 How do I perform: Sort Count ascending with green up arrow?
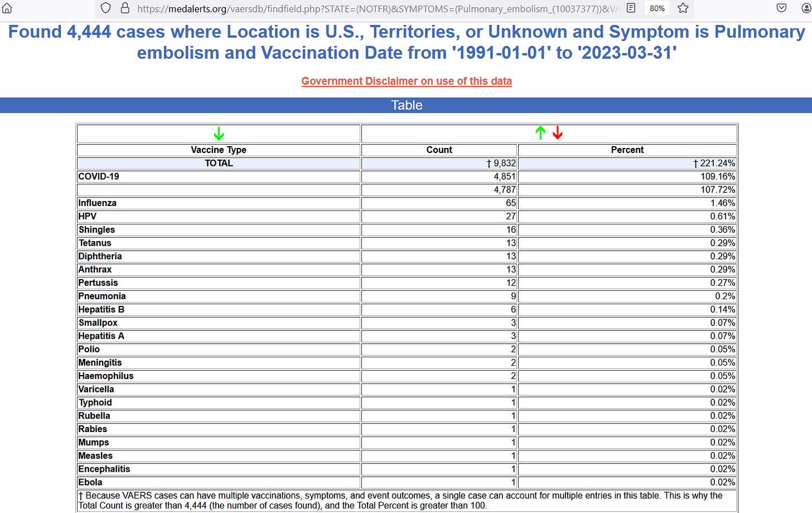pos(540,133)
